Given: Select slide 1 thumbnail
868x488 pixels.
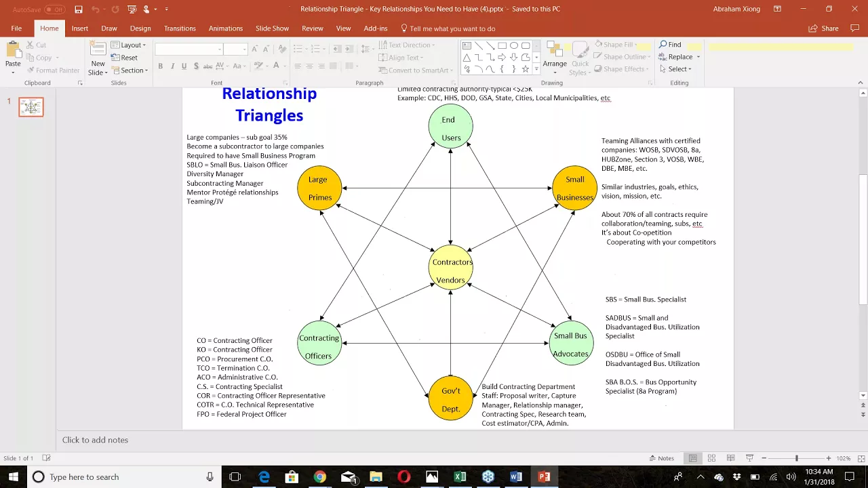Looking at the screenshot, I should point(31,107).
